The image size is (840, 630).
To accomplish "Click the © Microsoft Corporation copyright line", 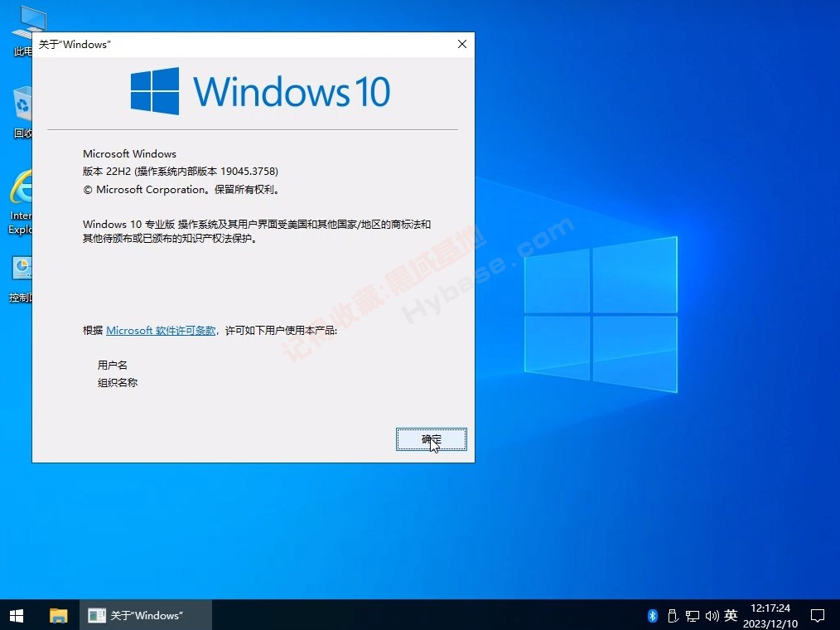I will pos(181,189).
